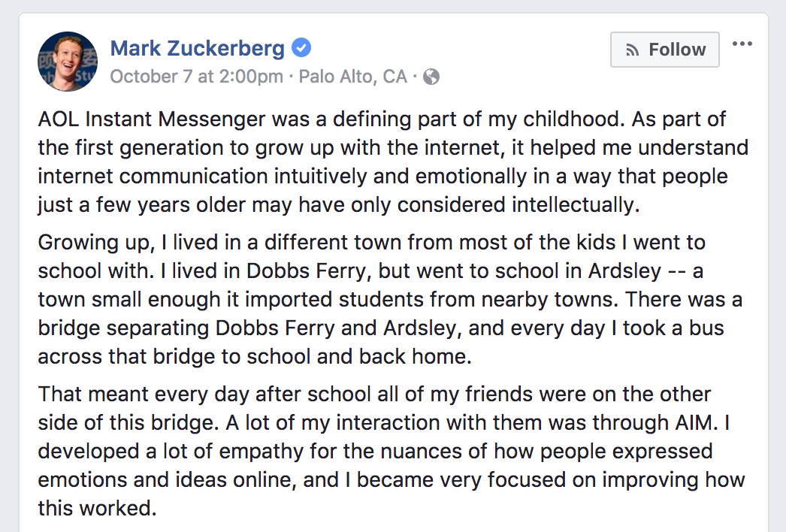Follow Mark Zuckerberg with the Follow button
Viewport: 786px width, 532px height.
[665, 50]
